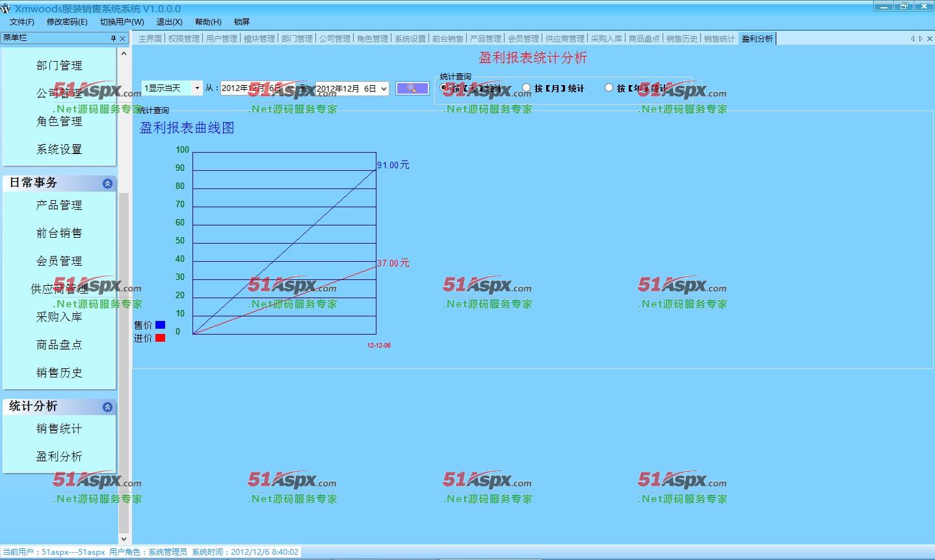The height and width of the screenshot is (560, 935).
Task: Click the magnifier search button
Action: pyautogui.click(x=412, y=88)
